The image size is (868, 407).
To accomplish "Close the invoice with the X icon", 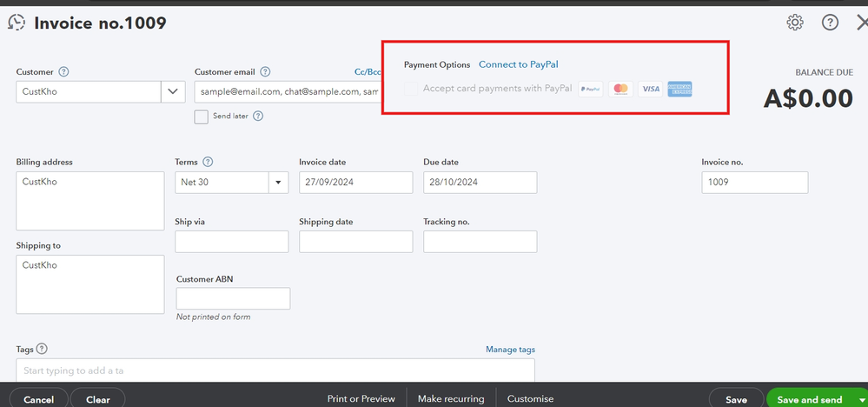I will [x=862, y=23].
